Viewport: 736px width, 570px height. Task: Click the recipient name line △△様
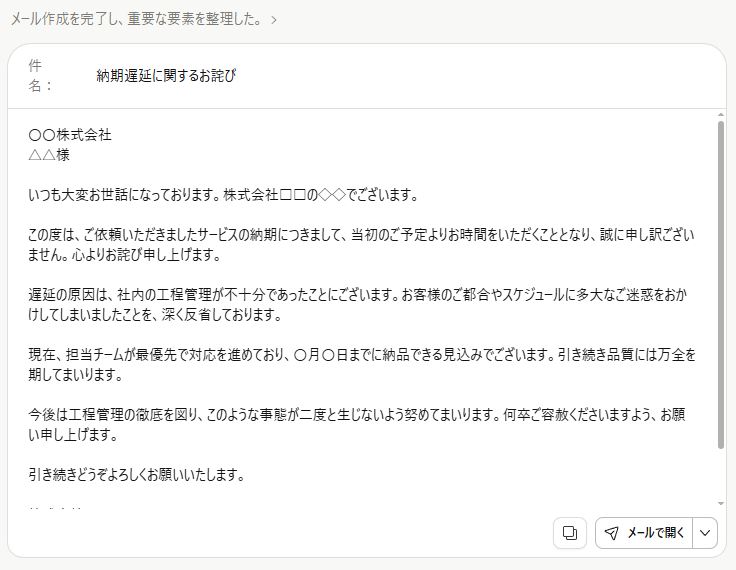coord(49,155)
